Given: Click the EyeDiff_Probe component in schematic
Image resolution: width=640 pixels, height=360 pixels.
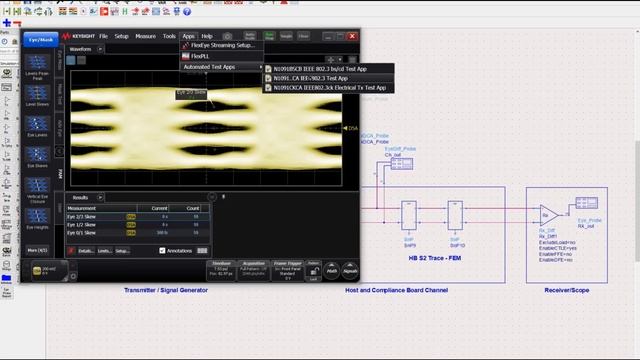Looking at the screenshot, I should tap(402, 164).
